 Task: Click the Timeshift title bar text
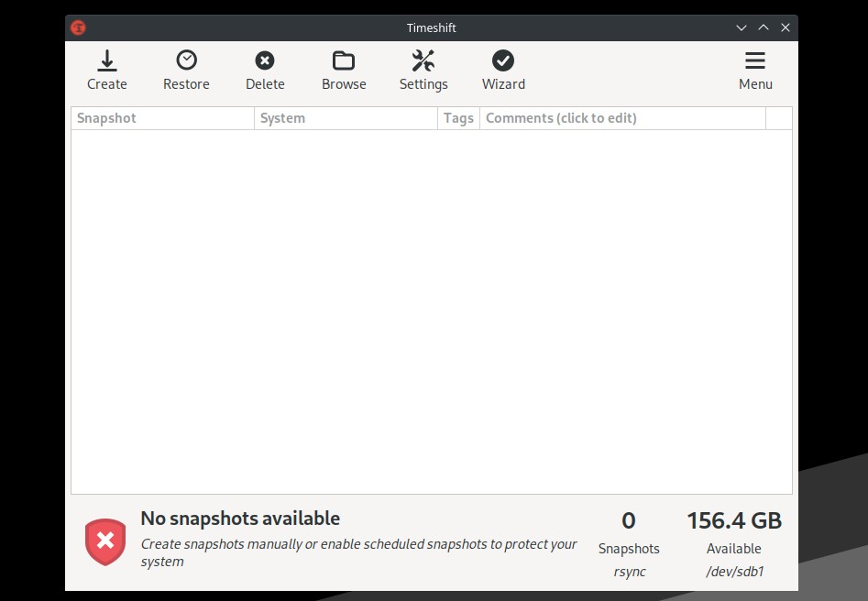pos(431,27)
